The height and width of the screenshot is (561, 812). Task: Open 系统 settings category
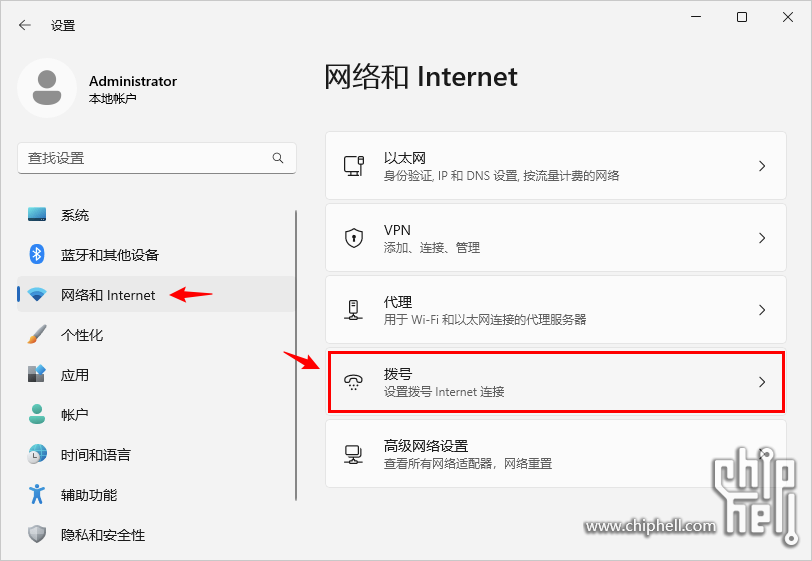point(157,214)
